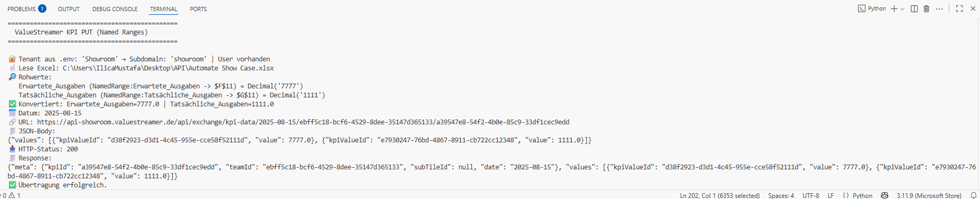
Task: Change indentation via Spaces: 4
Action: (x=781, y=196)
